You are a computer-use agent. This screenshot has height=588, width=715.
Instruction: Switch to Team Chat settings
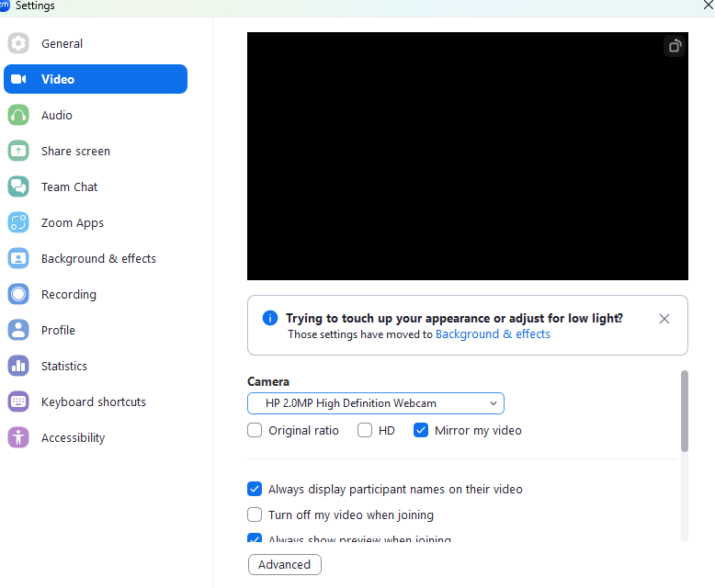[96, 187]
